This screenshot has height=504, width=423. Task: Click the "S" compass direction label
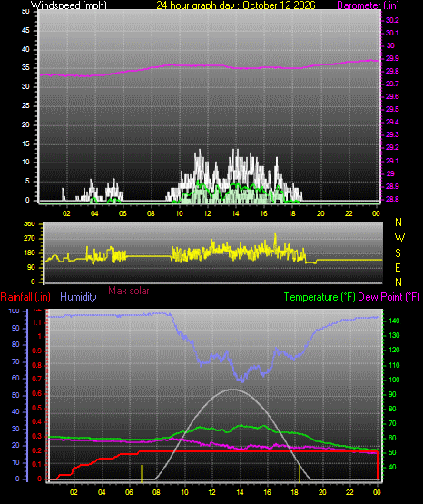click(x=398, y=253)
